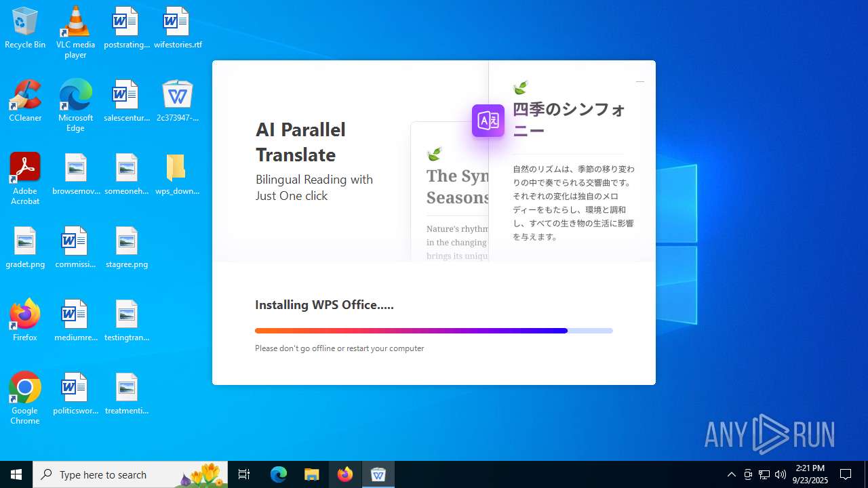Select the politicswor document icon
Viewport: 868px width, 488px height.
tap(75, 394)
